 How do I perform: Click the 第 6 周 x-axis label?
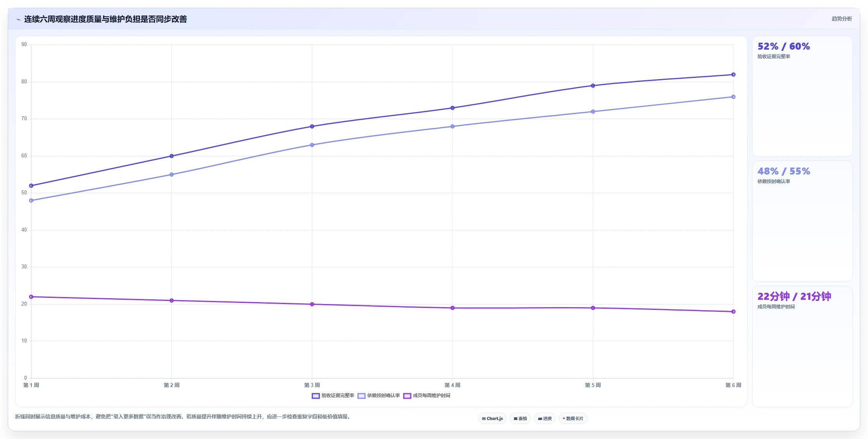click(733, 385)
